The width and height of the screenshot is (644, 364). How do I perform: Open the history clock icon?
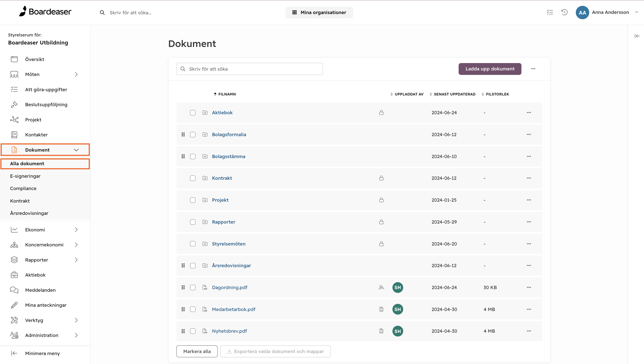coord(564,12)
